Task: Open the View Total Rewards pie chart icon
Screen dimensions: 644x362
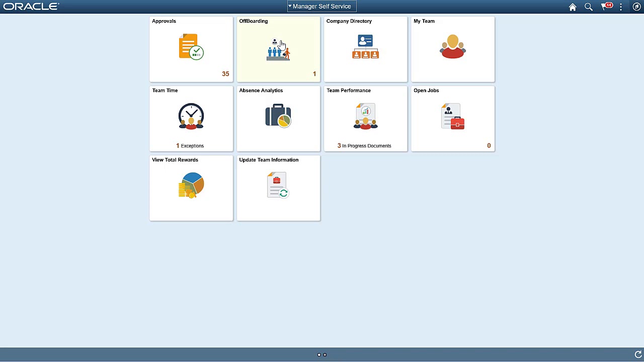Action: click(x=191, y=185)
